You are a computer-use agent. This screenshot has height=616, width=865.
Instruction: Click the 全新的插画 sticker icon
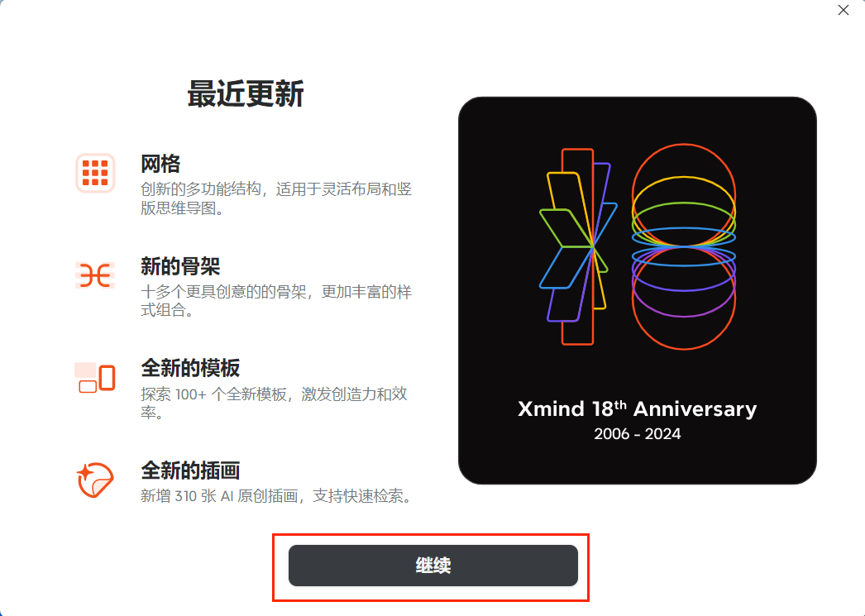pos(95,480)
